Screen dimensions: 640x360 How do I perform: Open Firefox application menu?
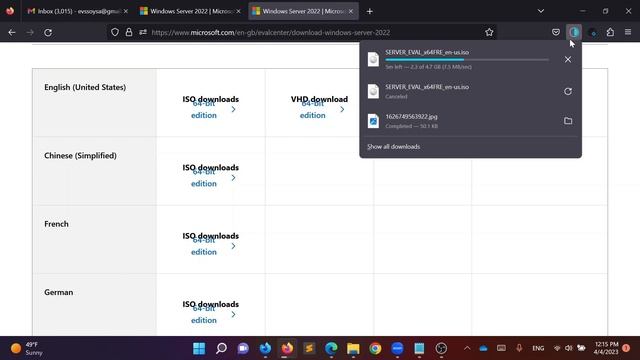point(628,32)
